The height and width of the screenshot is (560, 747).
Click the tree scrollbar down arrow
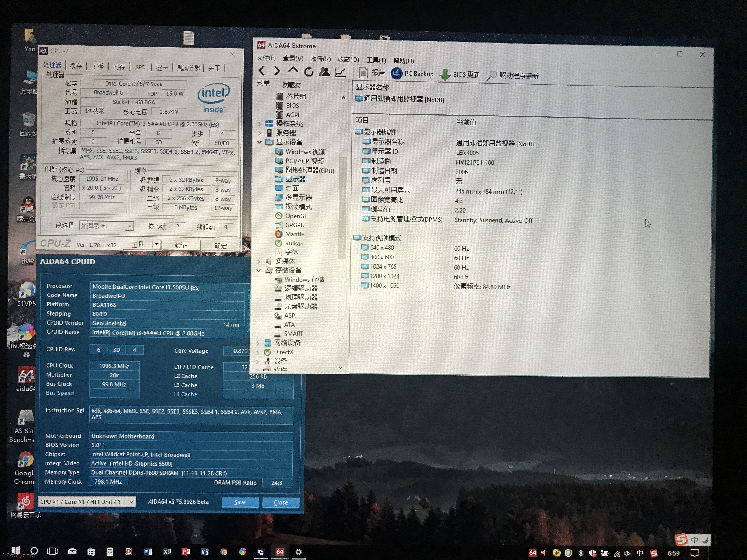click(x=340, y=368)
